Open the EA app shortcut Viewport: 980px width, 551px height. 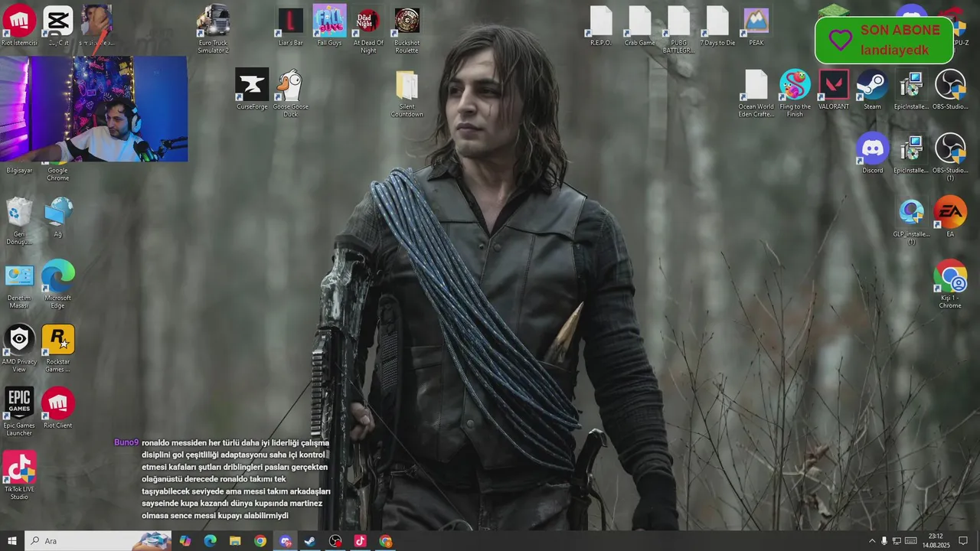tap(950, 217)
